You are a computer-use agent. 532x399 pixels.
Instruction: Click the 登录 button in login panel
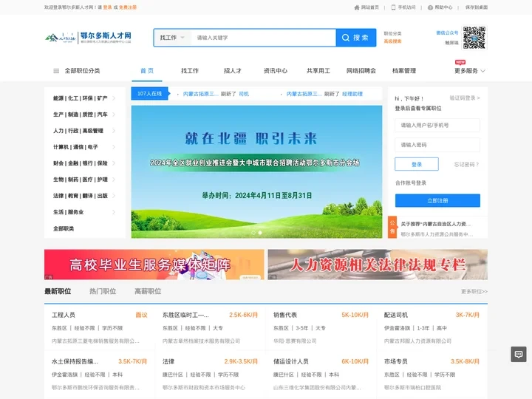tap(417, 164)
